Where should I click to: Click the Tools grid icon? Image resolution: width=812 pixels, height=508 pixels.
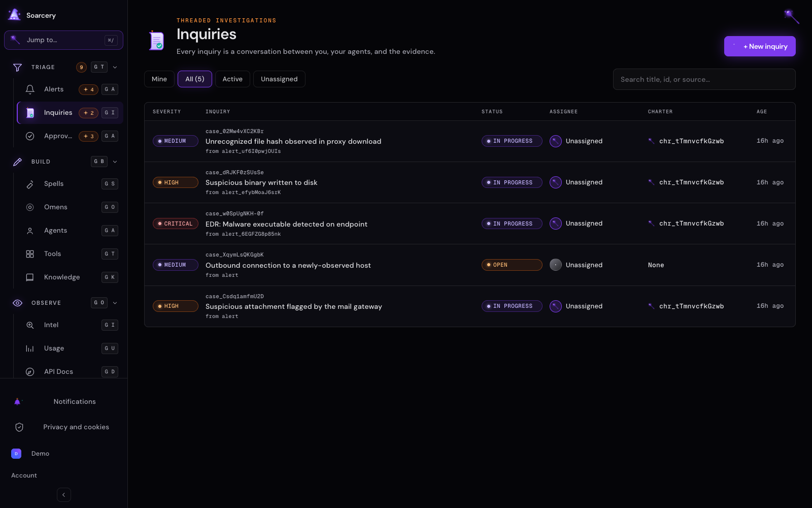pyautogui.click(x=30, y=254)
